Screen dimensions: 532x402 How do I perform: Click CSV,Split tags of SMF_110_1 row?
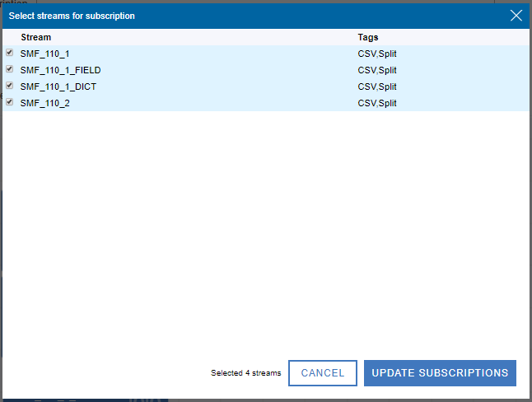tap(377, 54)
